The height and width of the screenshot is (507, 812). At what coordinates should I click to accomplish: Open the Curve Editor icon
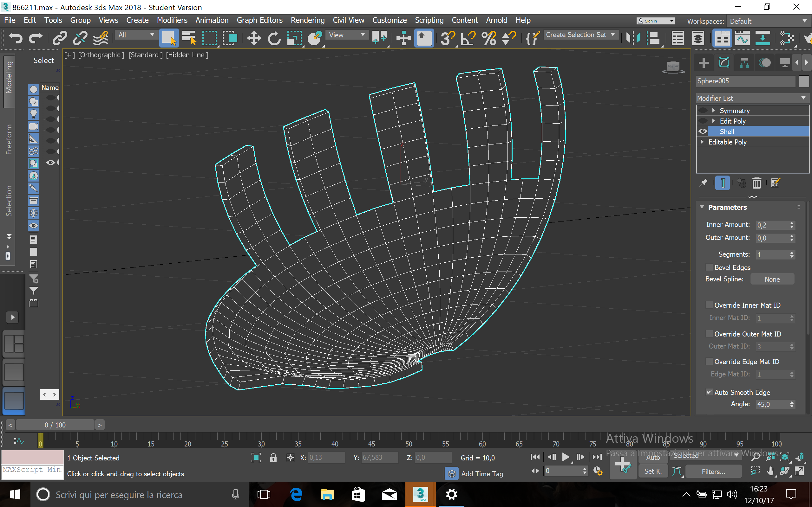[x=742, y=38]
